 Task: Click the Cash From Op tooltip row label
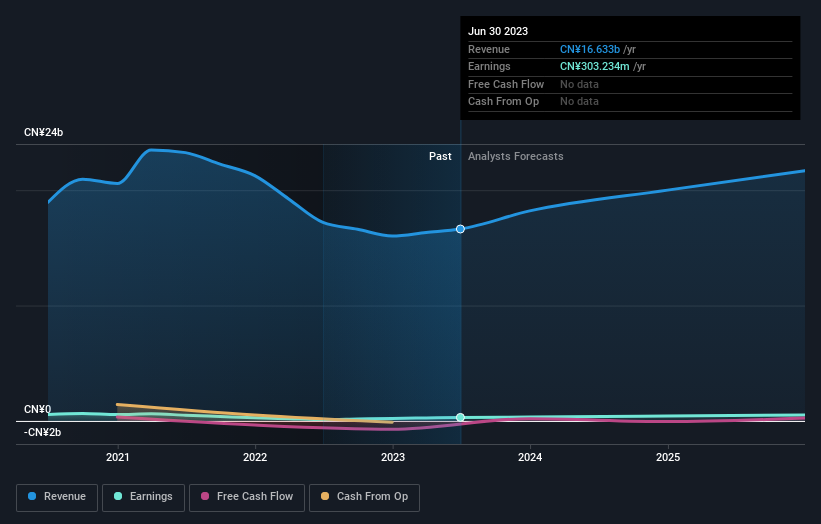click(x=503, y=102)
